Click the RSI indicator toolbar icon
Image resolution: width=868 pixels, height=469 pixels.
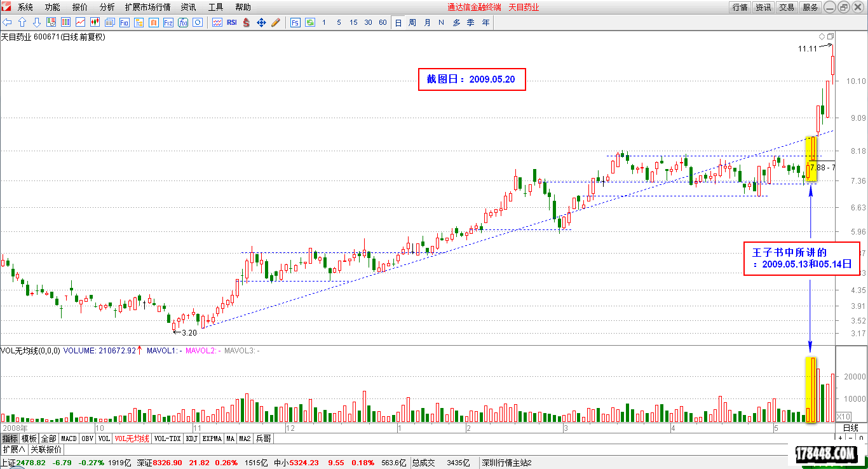(232, 22)
